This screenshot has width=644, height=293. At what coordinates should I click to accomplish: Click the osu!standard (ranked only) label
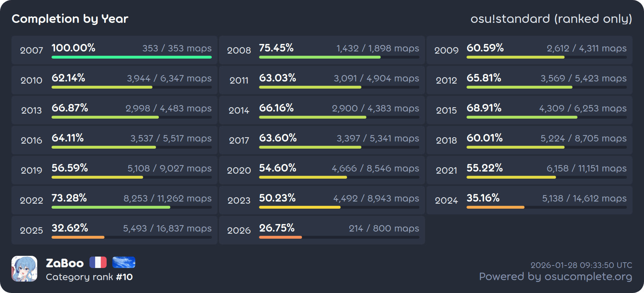click(551, 19)
